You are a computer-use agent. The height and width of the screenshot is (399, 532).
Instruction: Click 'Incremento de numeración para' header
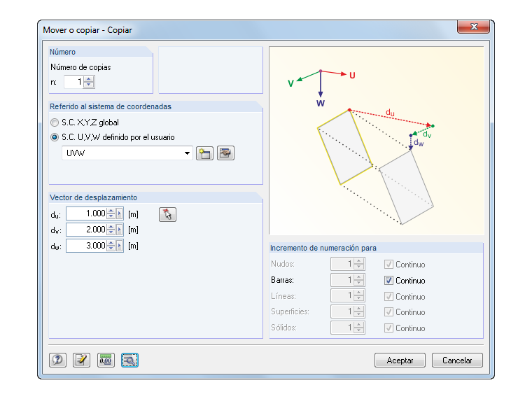(x=323, y=248)
